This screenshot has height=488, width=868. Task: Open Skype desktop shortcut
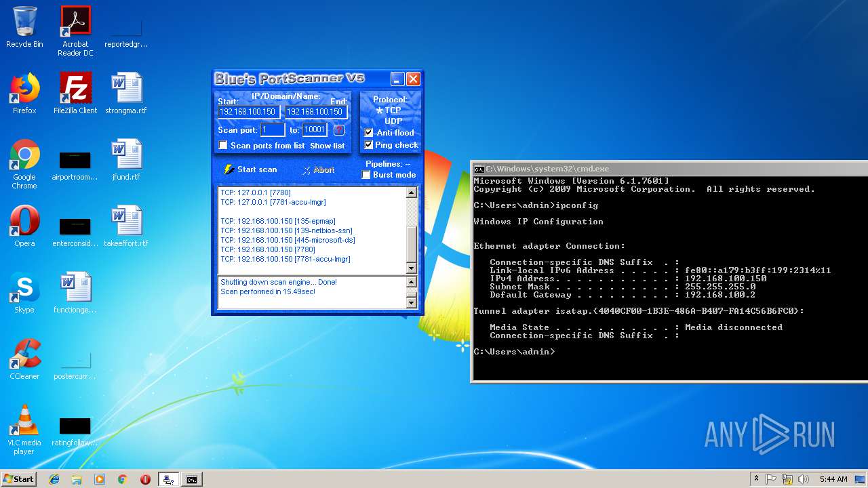24,293
